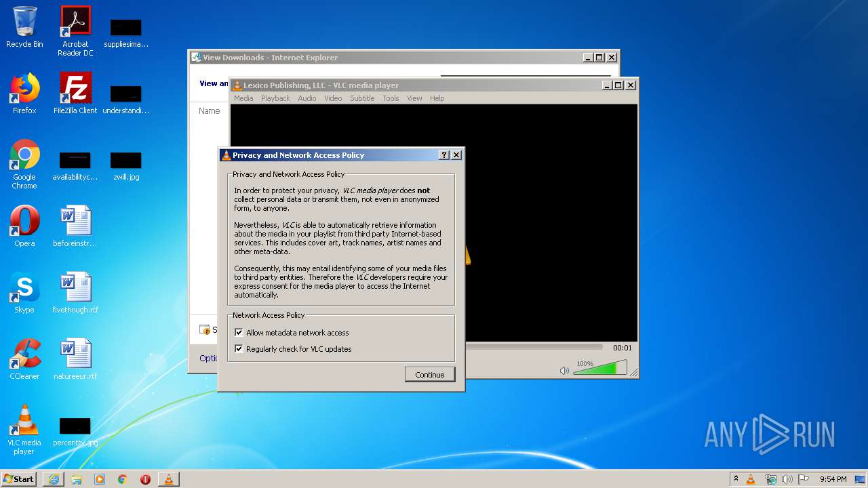Image resolution: width=868 pixels, height=488 pixels.
Task: Open the Opera desktop shortcut
Action: point(24,226)
